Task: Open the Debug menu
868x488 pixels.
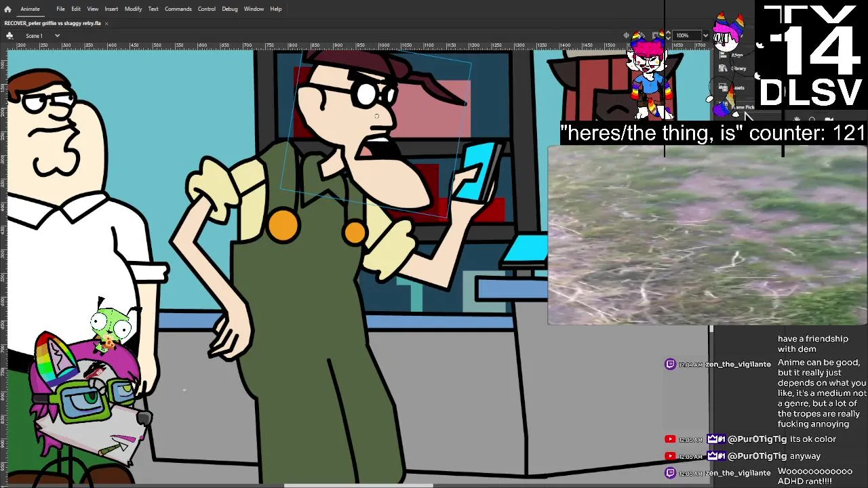Action: [x=230, y=9]
